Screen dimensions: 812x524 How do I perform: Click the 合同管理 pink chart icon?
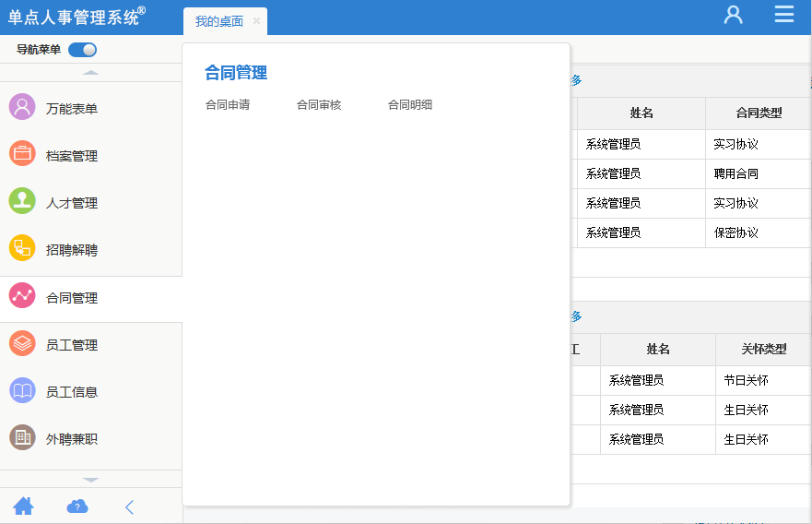pos(22,295)
